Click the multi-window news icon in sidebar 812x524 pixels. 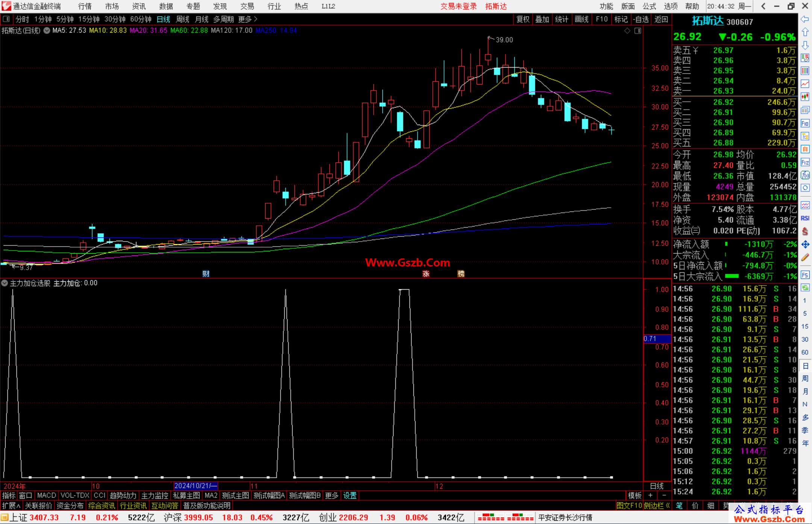[x=805, y=110]
